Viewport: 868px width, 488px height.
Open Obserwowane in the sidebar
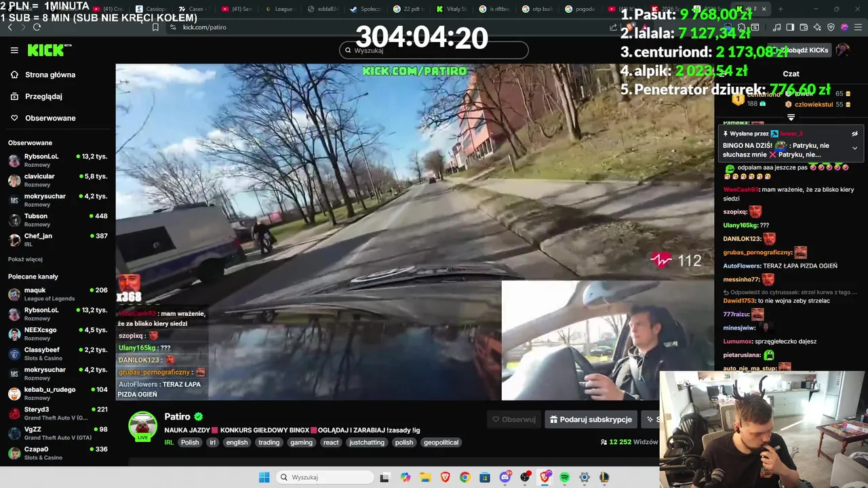pyautogui.click(x=50, y=118)
